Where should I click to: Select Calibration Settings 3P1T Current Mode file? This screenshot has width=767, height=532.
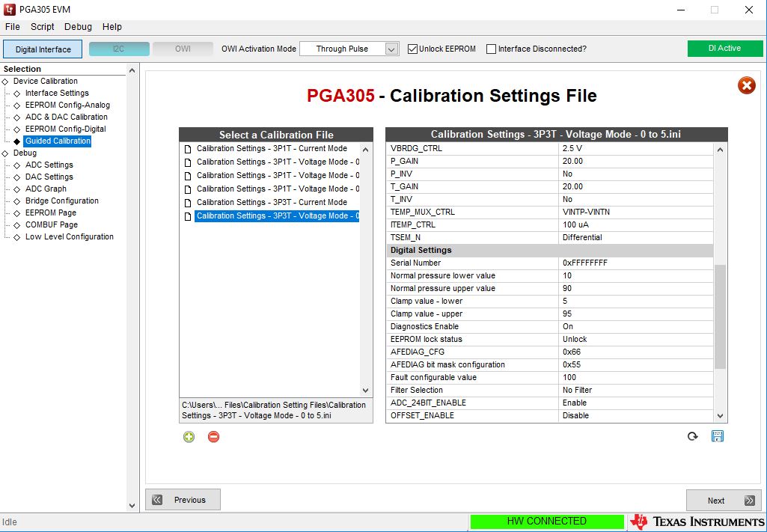[272, 149]
